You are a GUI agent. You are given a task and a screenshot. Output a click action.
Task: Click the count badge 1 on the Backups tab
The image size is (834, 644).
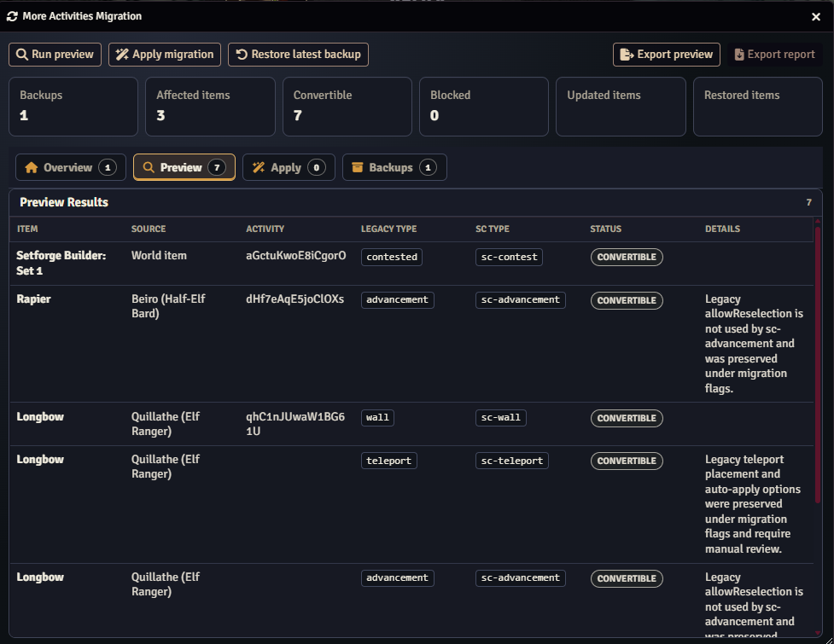tap(428, 167)
